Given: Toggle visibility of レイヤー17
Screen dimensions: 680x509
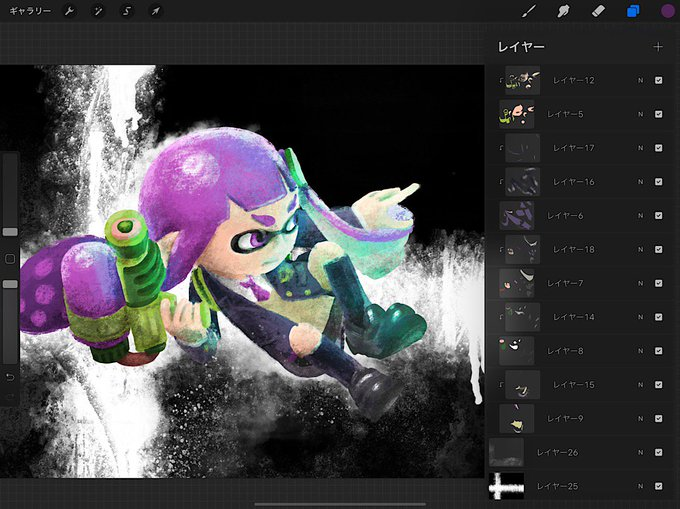Looking at the screenshot, I should tap(658, 148).
